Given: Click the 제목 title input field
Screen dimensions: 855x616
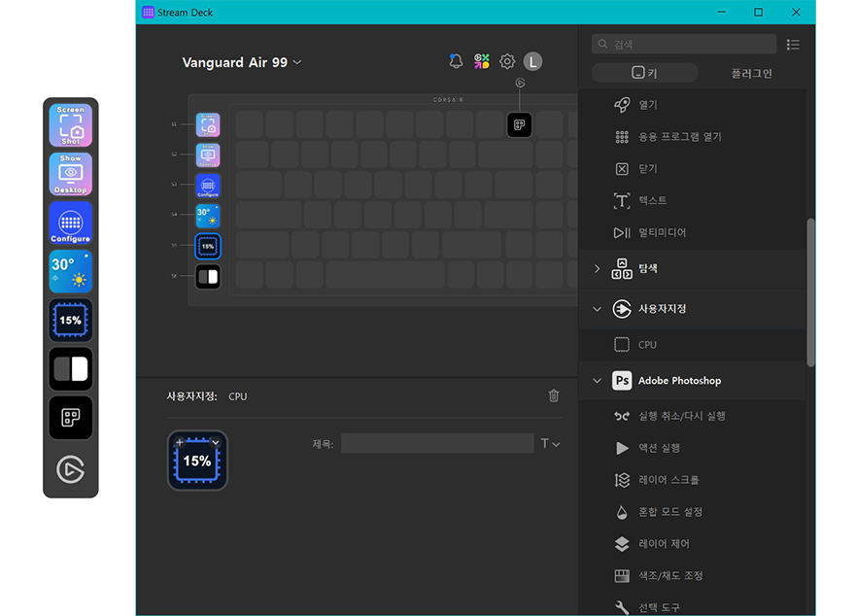Looking at the screenshot, I should coord(437,444).
